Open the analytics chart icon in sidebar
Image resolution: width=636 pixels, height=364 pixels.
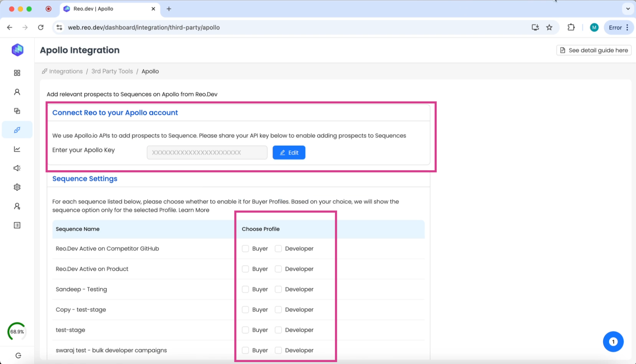click(17, 149)
